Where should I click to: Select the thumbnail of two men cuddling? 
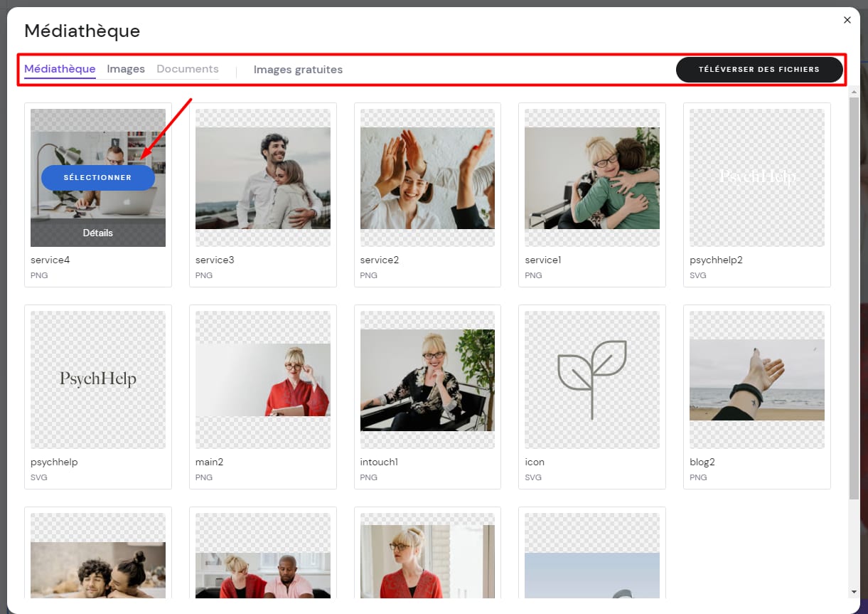pos(98,556)
